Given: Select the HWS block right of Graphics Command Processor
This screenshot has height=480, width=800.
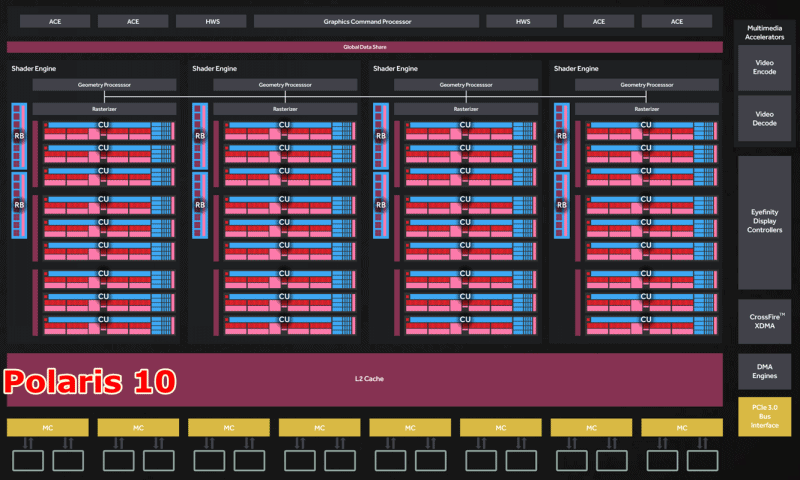Looking at the screenshot, I should 522,21.
